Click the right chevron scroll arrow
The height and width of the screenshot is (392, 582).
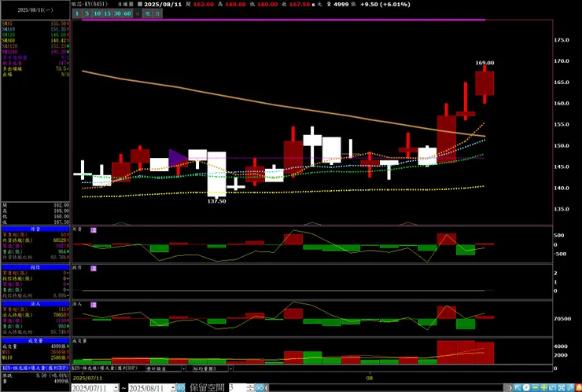510,388
